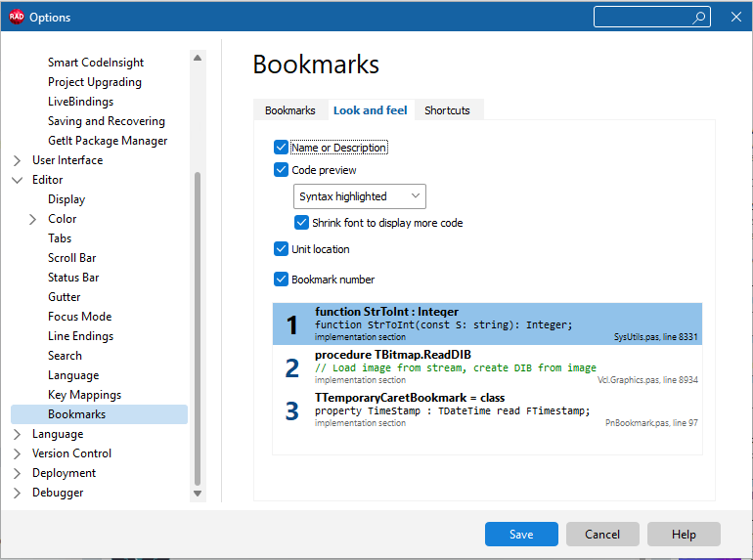Image resolution: width=753 pixels, height=560 pixels.
Task: Select Search under Editor
Action: [x=65, y=356]
